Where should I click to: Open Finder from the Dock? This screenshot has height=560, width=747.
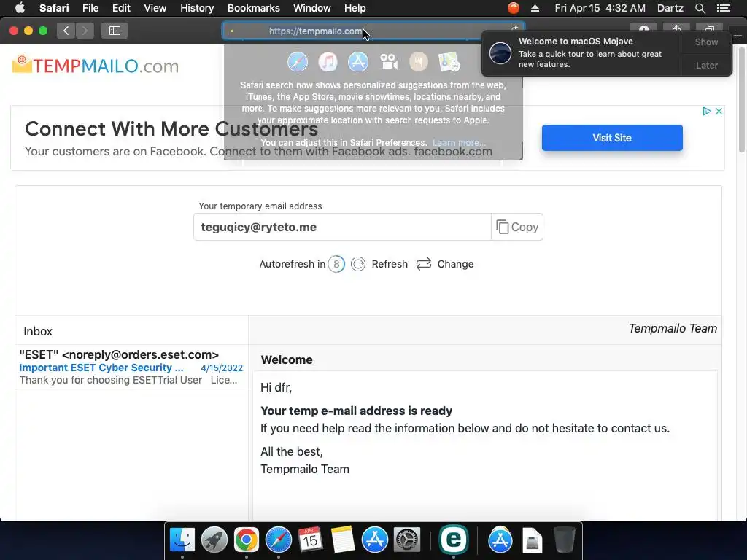(x=182, y=540)
